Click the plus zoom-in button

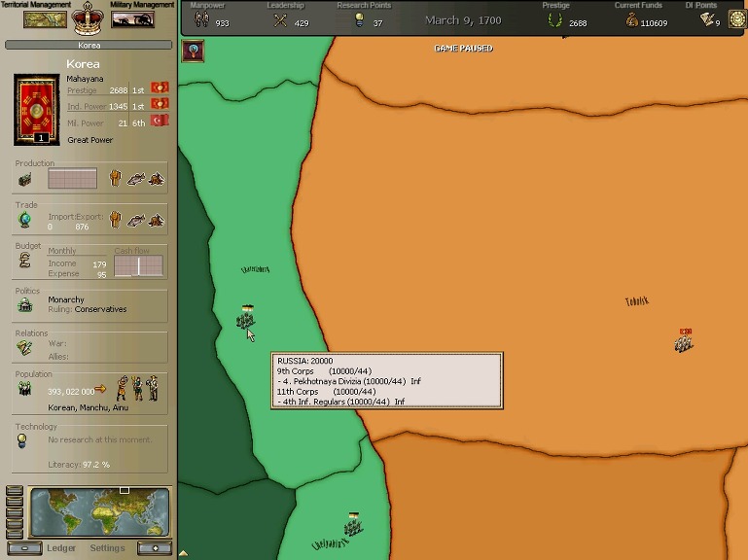(155, 548)
